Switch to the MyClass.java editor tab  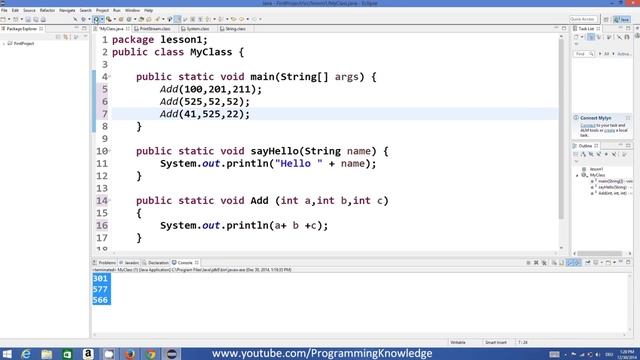coord(111,29)
